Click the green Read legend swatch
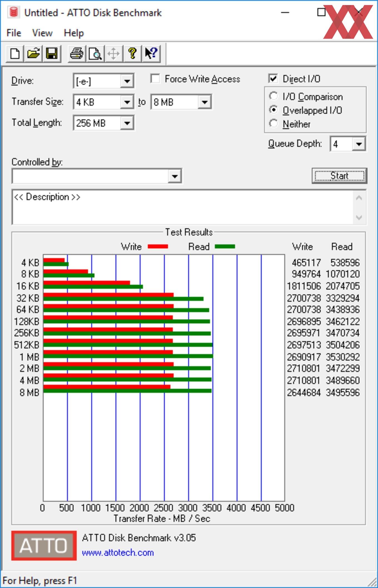Viewport: 378px width, 588px height. 225,247
